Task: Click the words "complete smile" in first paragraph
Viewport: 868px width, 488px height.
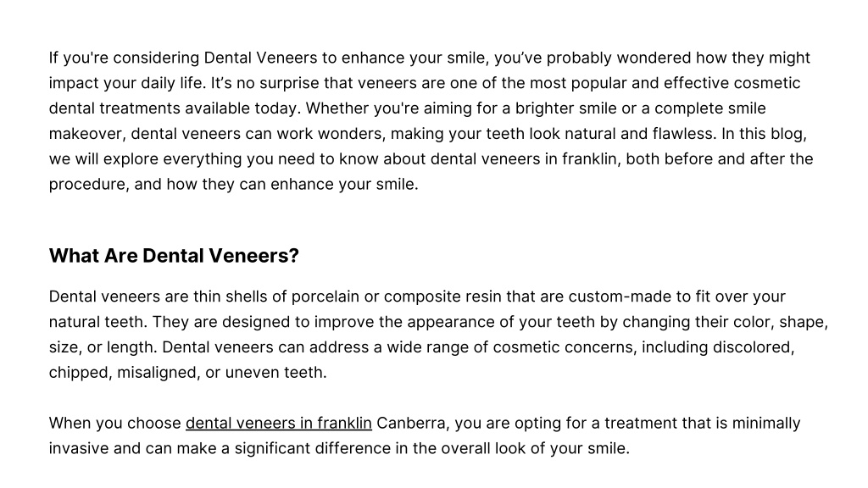Action: coord(710,108)
